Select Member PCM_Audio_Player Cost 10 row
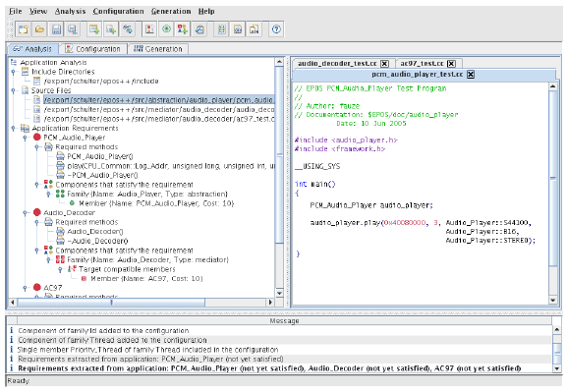The image size is (567, 392). coord(156,203)
